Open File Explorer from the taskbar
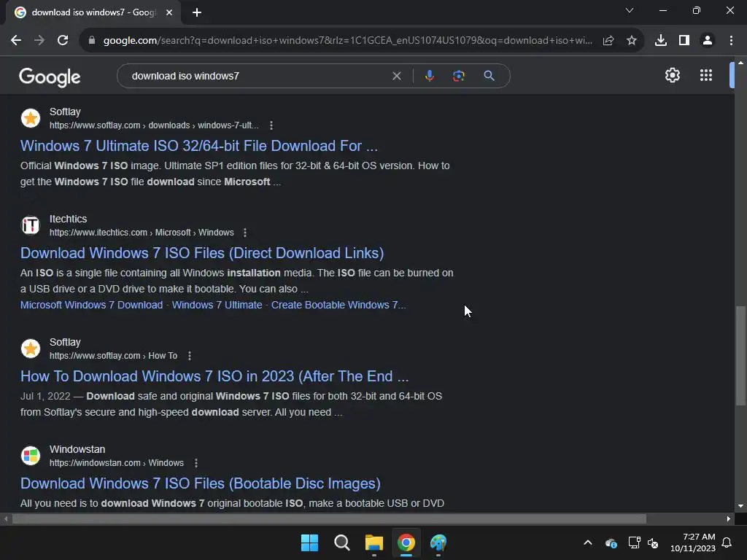This screenshot has height=560, width=747. 374,542
